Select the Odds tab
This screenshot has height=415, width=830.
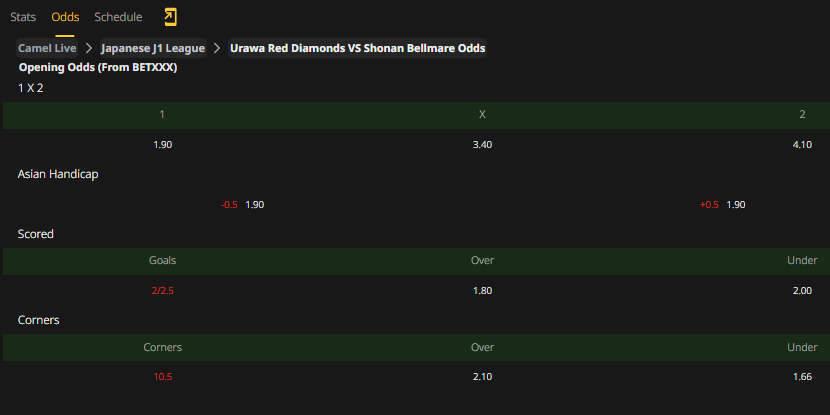click(65, 17)
